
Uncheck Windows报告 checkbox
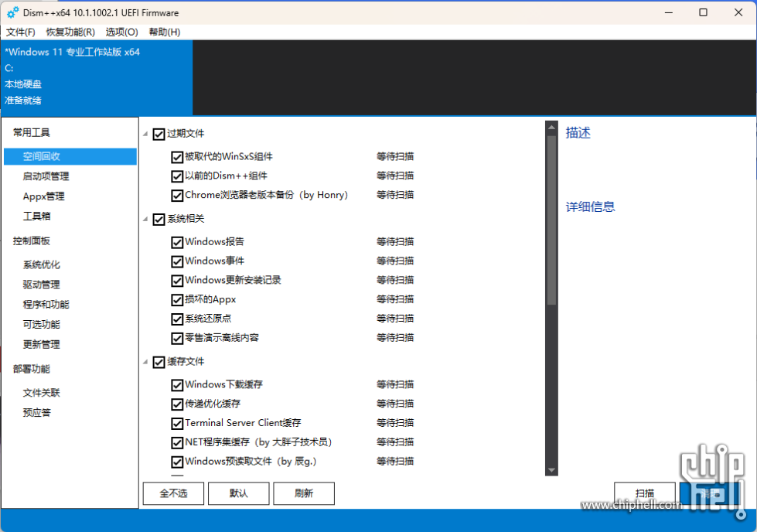click(177, 242)
